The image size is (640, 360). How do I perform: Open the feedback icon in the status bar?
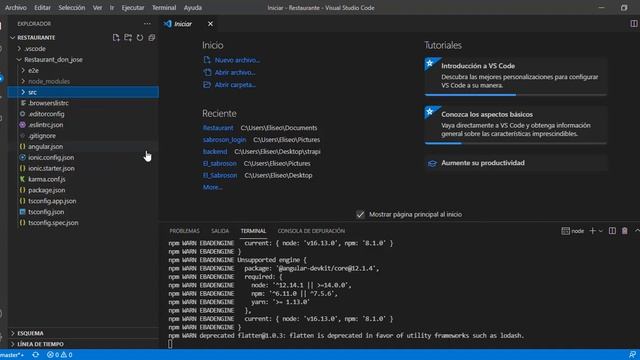pos(632,355)
